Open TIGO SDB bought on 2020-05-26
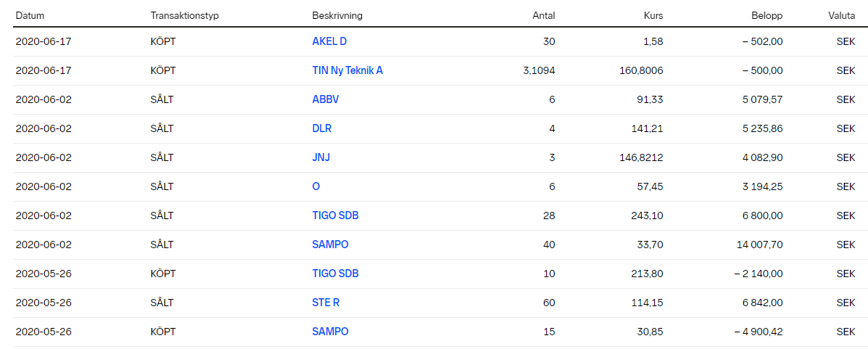 click(x=336, y=274)
